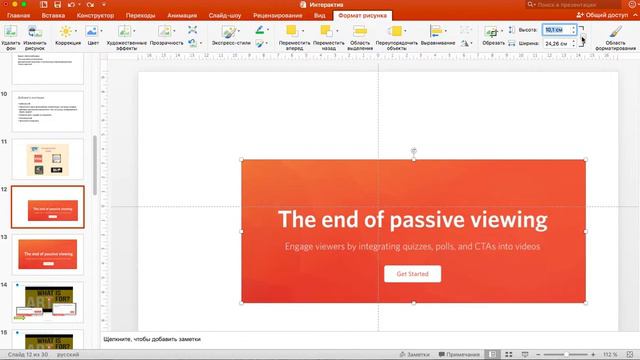Open Quick Styles (Экспресс-стили) gallery icon
The width and height of the screenshot is (640, 360).
pos(229,32)
